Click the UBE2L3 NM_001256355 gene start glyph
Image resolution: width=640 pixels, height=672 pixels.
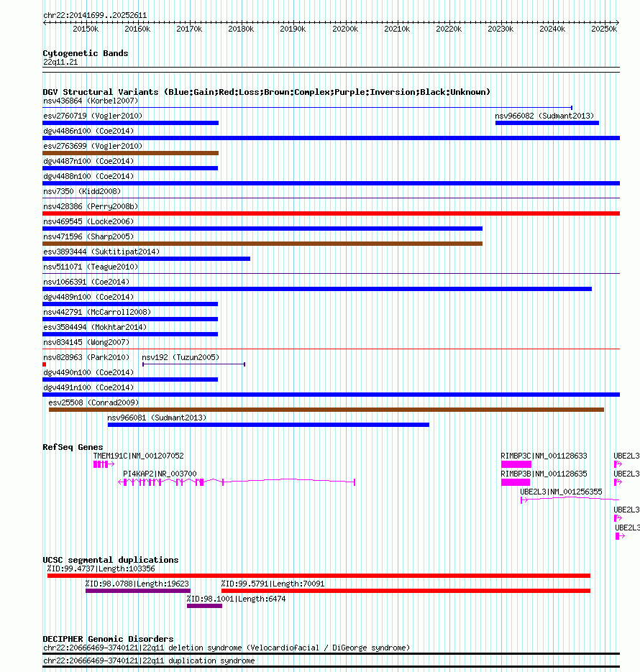pos(524,500)
